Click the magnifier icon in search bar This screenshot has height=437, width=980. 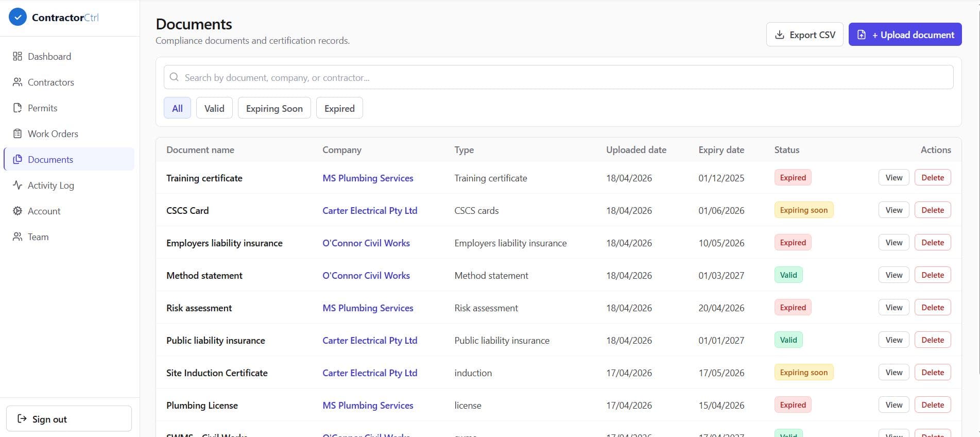coord(174,77)
